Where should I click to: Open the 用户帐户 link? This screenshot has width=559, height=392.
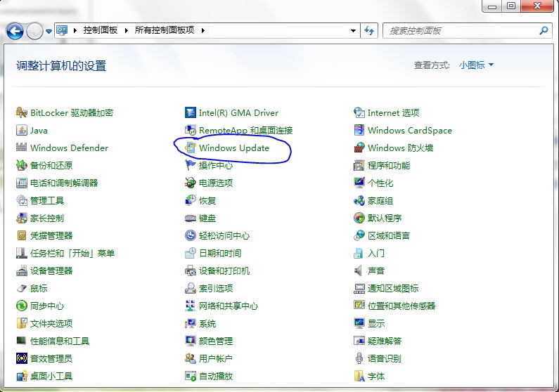[x=216, y=358]
